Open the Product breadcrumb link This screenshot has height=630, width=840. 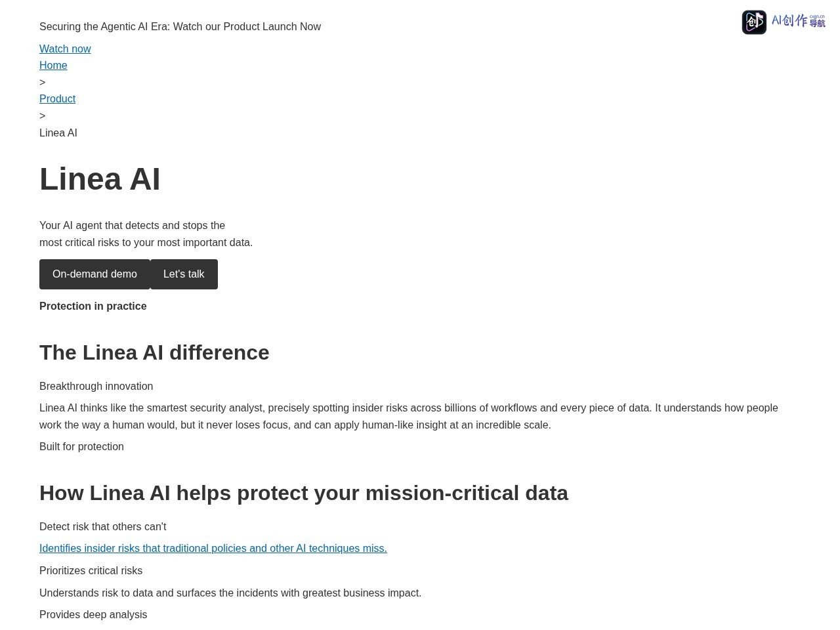click(x=57, y=98)
